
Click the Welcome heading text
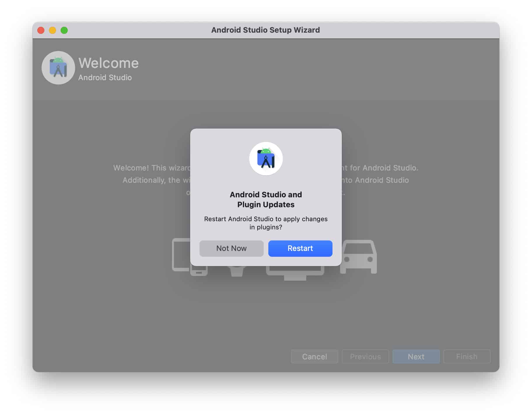click(108, 63)
